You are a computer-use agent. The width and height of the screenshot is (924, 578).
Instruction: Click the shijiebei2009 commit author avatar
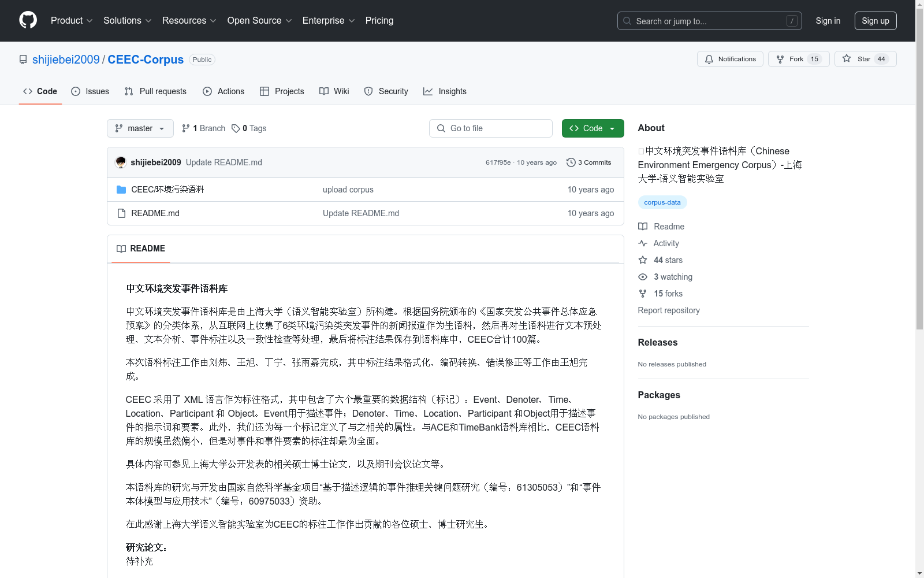click(x=121, y=162)
